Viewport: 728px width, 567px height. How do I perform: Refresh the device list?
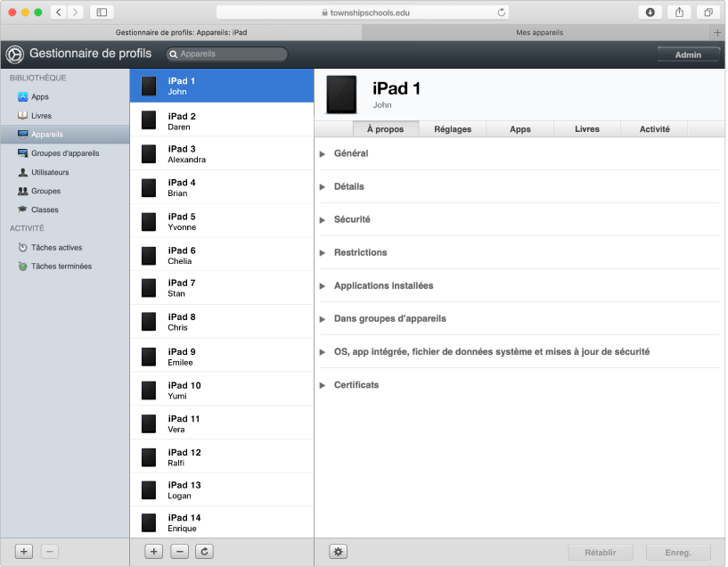point(204,552)
